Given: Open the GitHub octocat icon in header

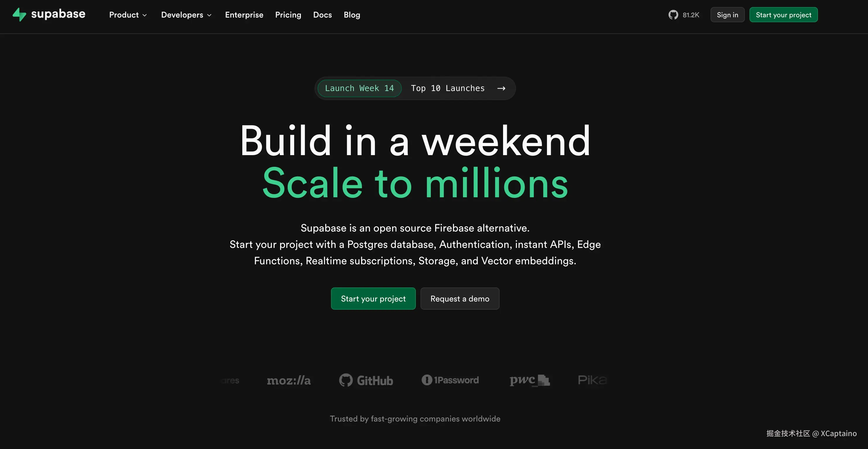Looking at the screenshot, I should (673, 15).
